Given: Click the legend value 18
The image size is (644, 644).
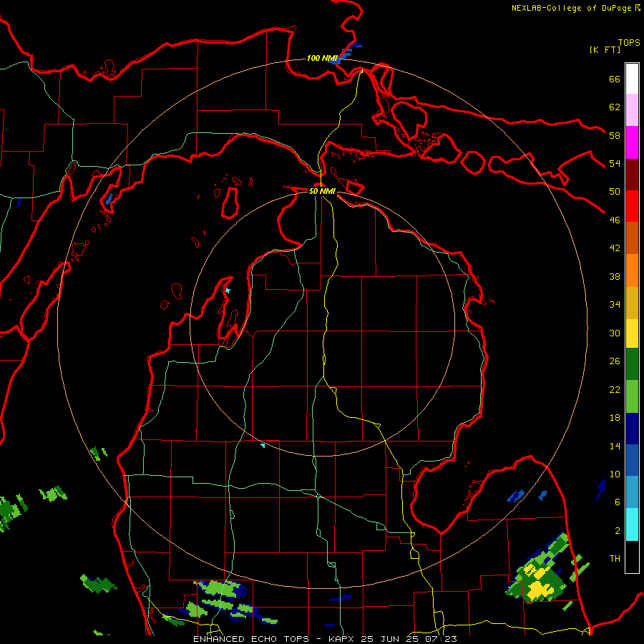Looking at the screenshot, I should tap(615, 418).
